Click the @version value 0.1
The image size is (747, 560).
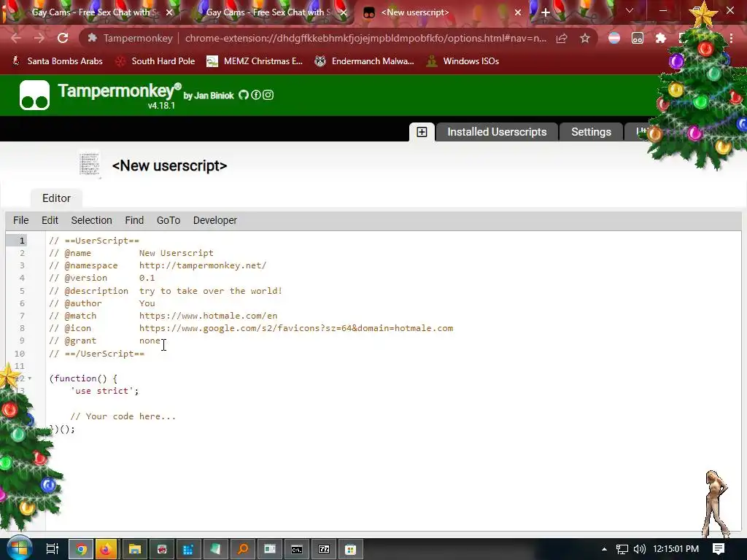coord(147,278)
